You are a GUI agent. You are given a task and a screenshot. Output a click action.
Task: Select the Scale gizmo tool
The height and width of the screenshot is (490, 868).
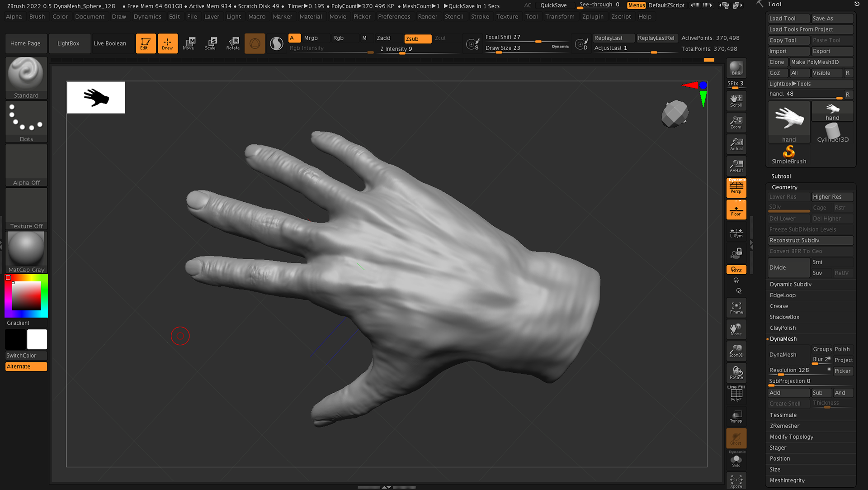(211, 43)
